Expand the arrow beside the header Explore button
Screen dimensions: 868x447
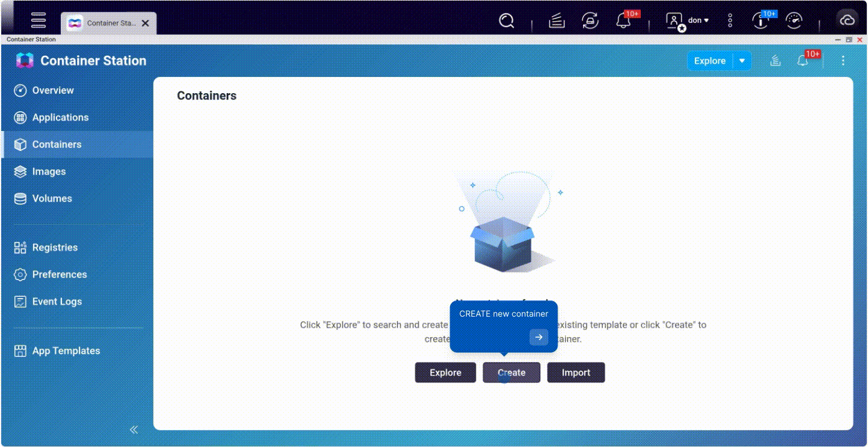[x=742, y=61]
